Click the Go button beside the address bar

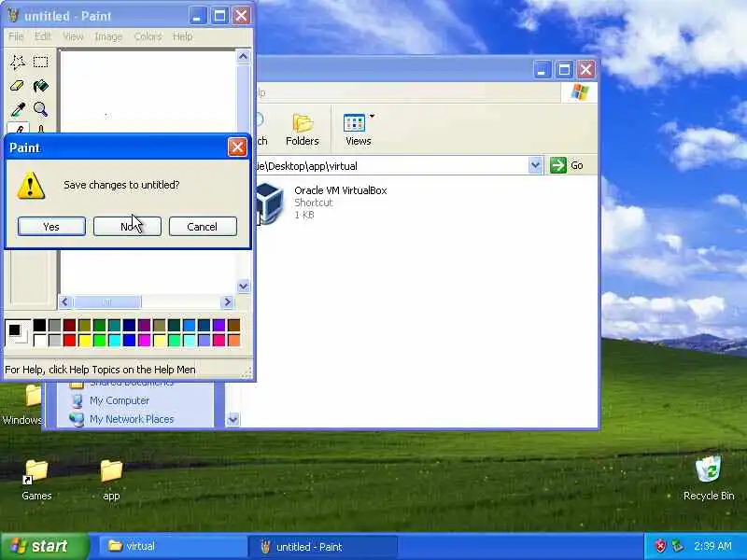(x=567, y=165)
